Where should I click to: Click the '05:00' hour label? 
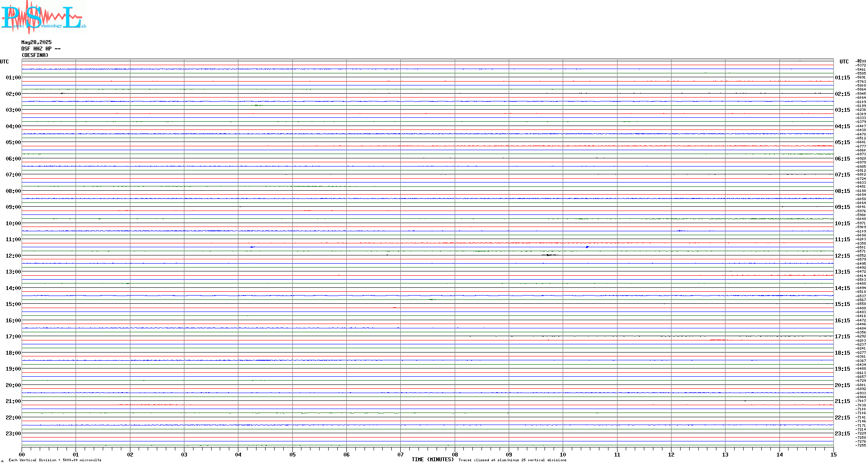[13, 142]
